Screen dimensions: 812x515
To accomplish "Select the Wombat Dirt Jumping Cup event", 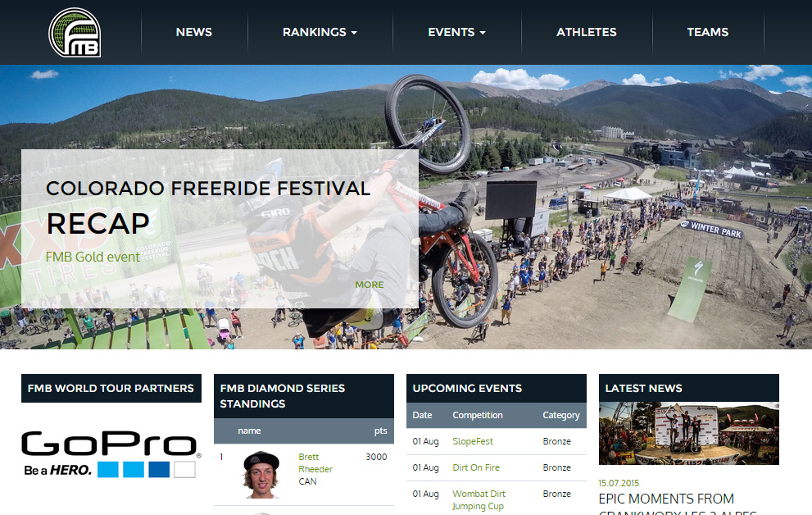I will point(479,500).
